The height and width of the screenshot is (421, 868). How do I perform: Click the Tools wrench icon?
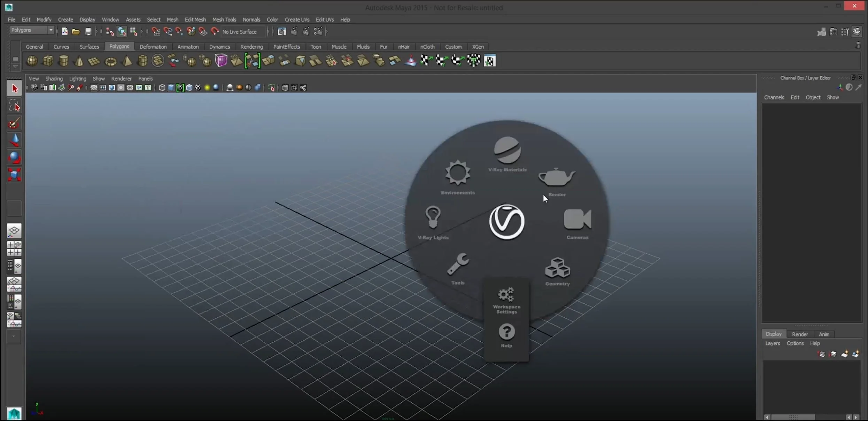[458, 264]
